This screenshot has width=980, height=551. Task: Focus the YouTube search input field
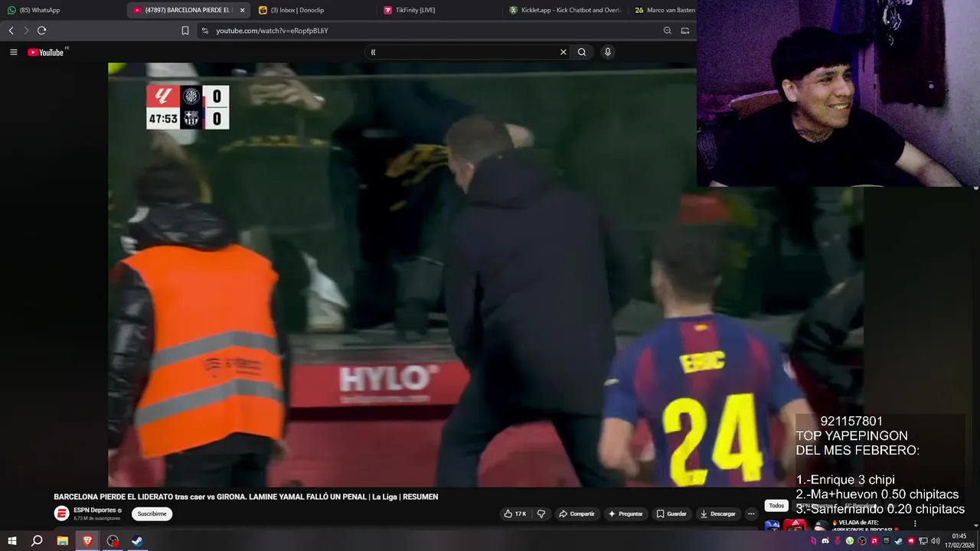click(x=463, y=52)
